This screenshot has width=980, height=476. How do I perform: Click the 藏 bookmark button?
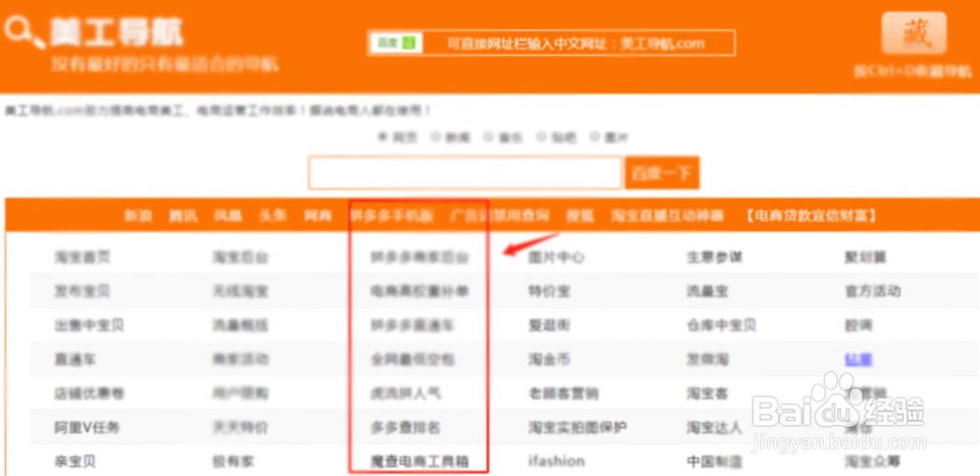click(913, 33)
